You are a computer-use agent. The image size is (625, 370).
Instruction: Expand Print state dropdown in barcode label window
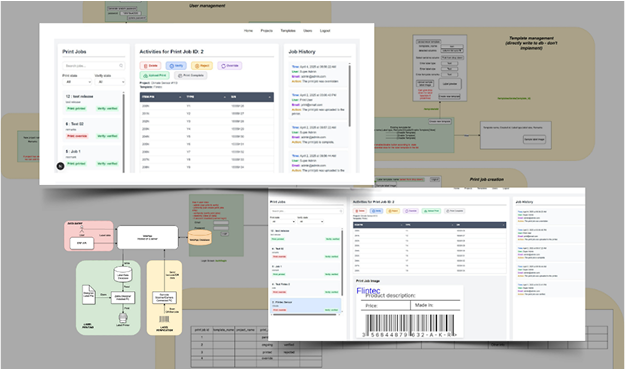[x=283, y=221]
